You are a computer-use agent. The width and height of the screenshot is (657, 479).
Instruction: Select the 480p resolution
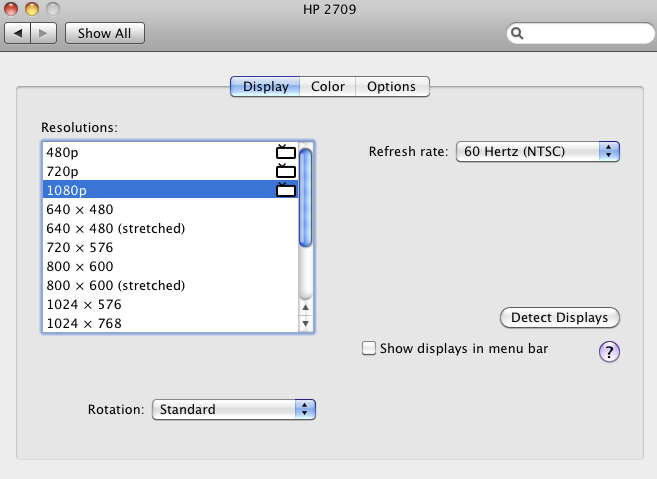(x=170, y=152)
